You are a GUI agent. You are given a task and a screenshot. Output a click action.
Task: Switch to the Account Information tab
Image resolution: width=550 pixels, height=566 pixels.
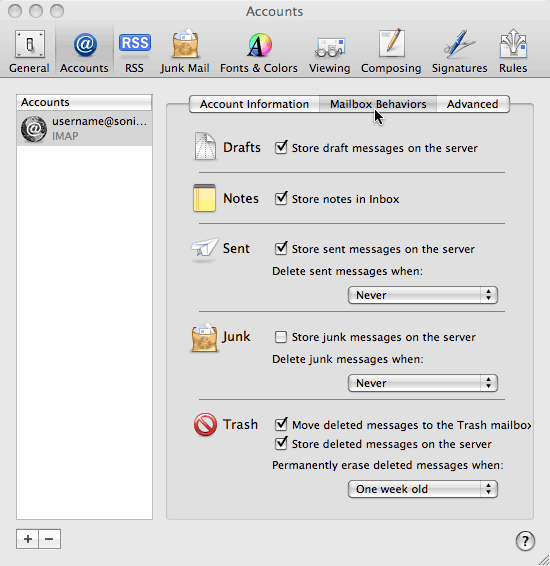(254, 104)
